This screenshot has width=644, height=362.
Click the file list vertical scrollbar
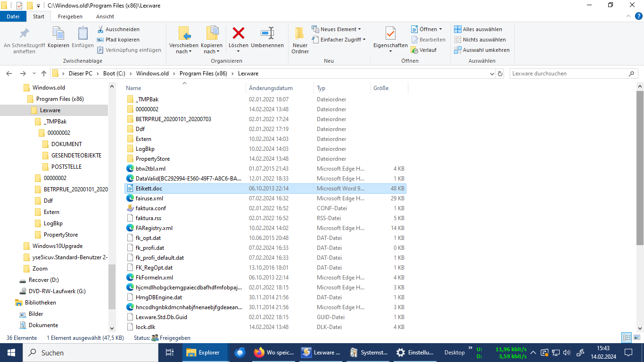(640, 168)
